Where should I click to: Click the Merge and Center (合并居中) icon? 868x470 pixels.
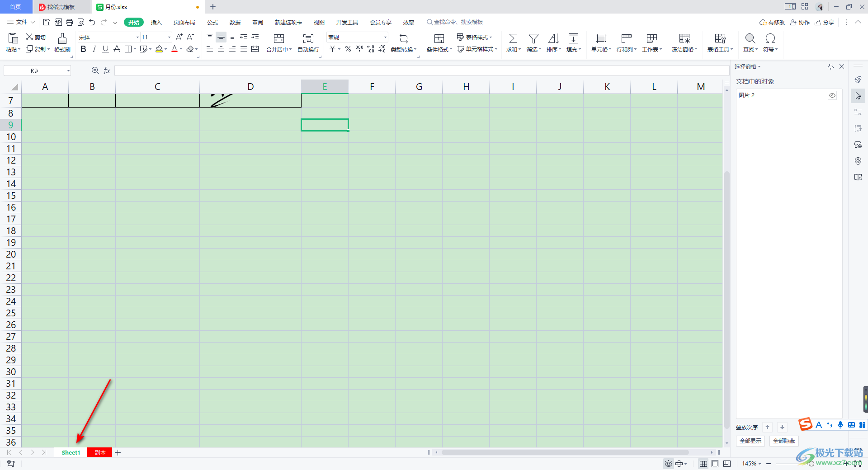coord(279,38)
